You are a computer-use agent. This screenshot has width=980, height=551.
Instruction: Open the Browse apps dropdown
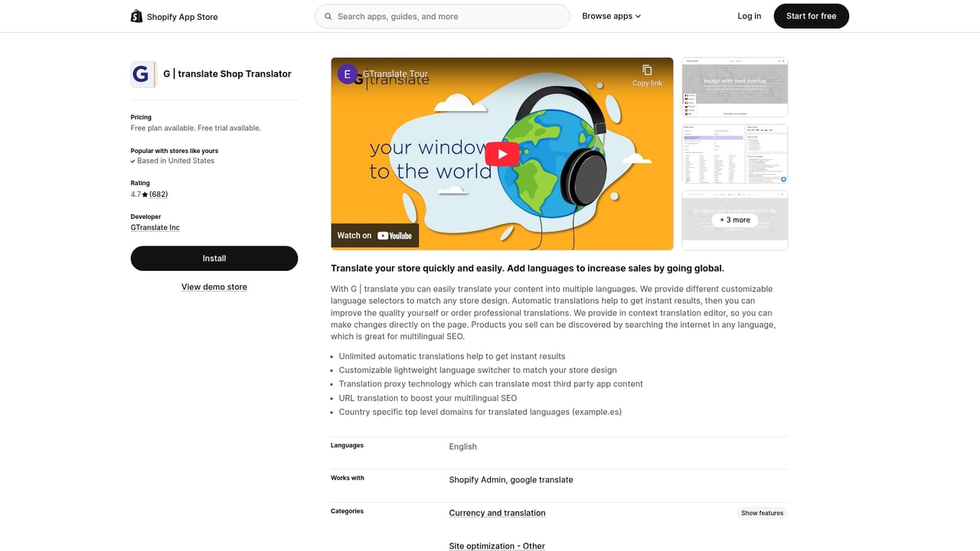click(x=611, y=15)
